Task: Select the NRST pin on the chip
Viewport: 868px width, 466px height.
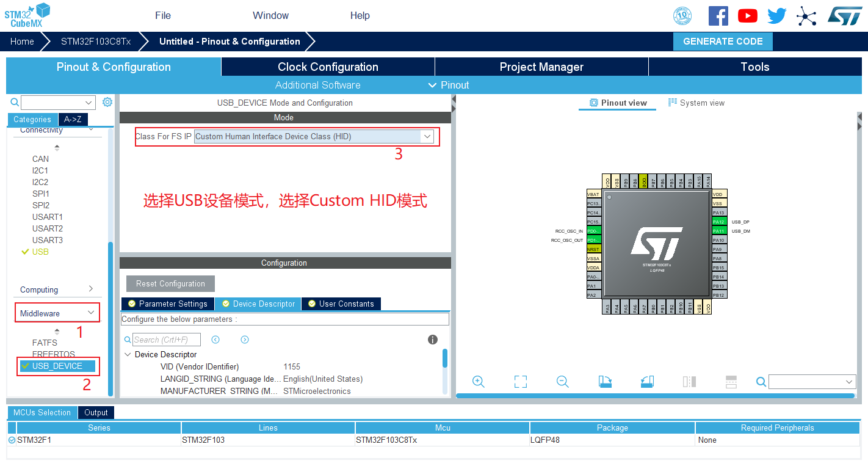Action: point(593,249)
